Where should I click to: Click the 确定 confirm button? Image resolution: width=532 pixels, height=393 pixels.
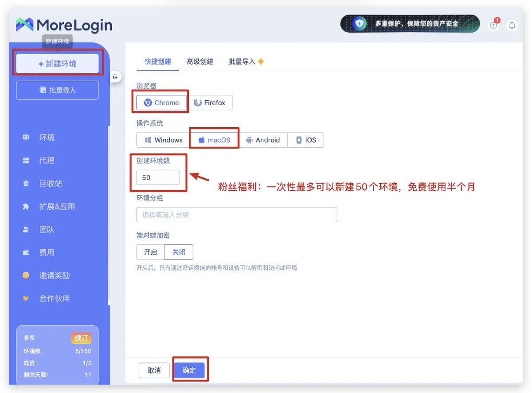(x=189, y=370)
